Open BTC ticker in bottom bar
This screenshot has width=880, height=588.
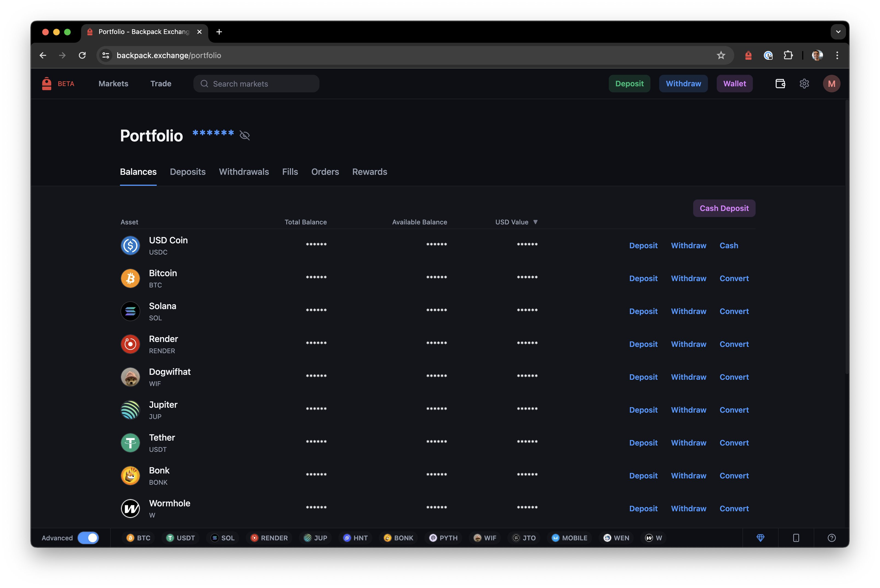click(138, 538)
